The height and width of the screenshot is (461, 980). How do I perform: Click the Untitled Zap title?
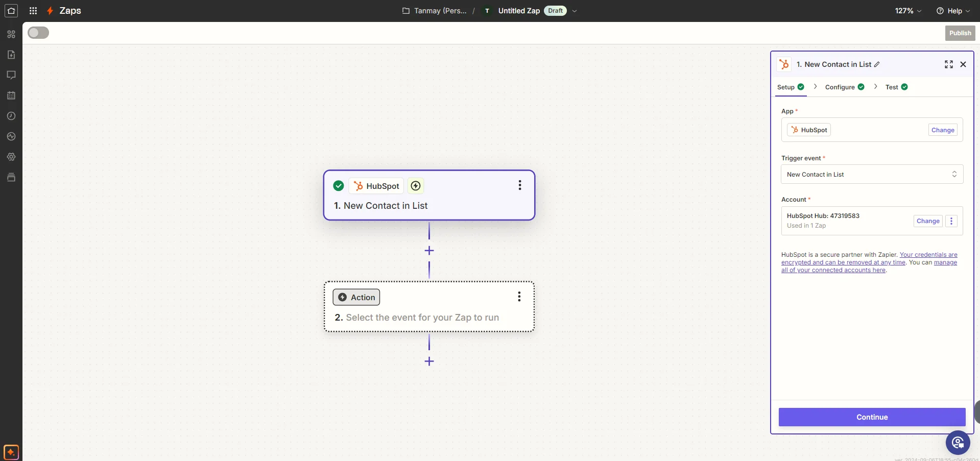519,11
